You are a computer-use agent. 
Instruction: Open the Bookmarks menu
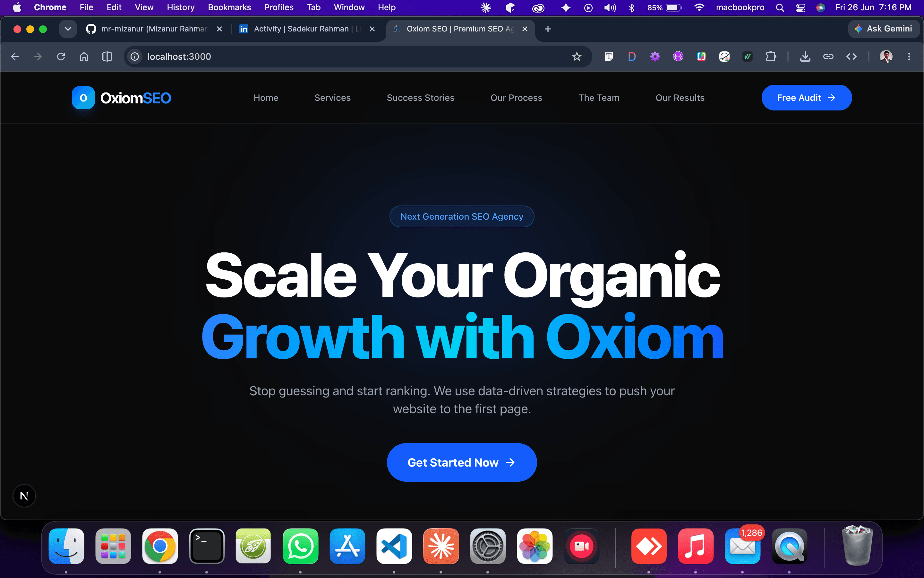(229, 8)
